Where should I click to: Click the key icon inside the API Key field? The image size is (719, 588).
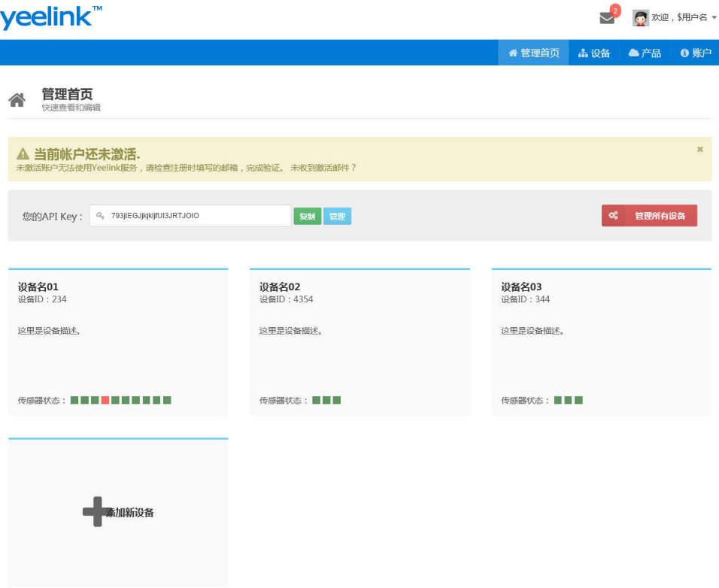pos(98,215)
